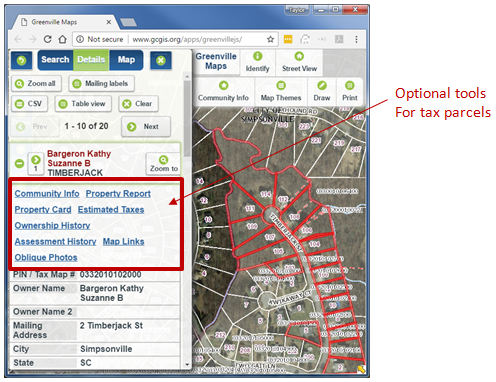Go to Next page of results

(146, 127)
